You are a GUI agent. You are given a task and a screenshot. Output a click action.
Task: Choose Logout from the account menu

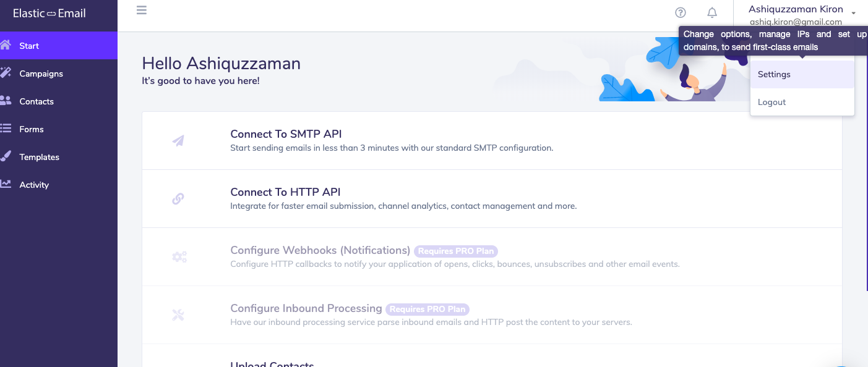[x=771, y=102]
